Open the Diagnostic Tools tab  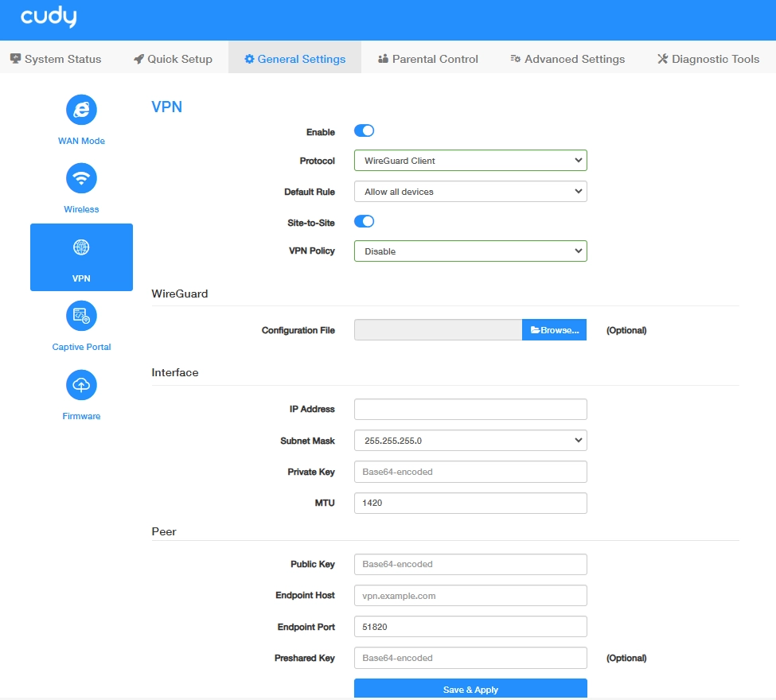(x=708, y=59)
